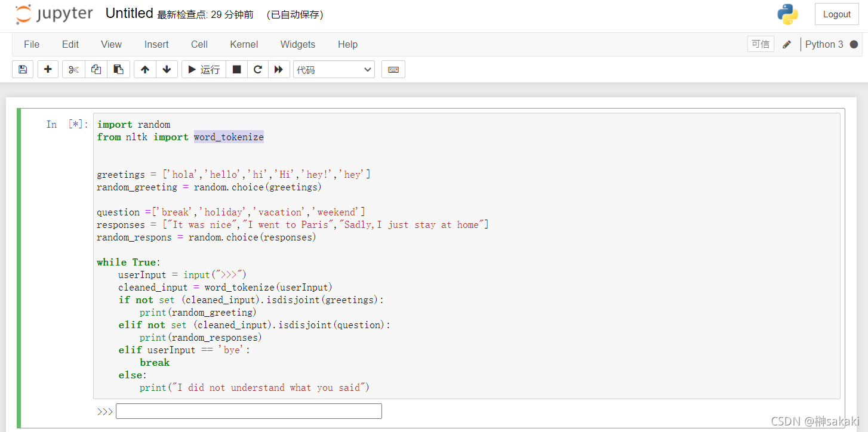Click the elif userInput == 'bye' line
868x432 pixels.
pyautogui.click(x=184, y=350)
